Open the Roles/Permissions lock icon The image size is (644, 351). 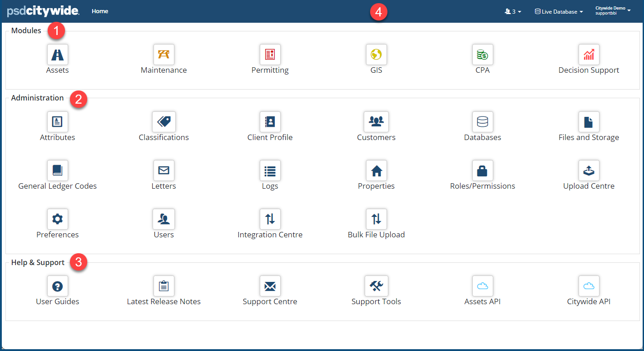(483, 170)
